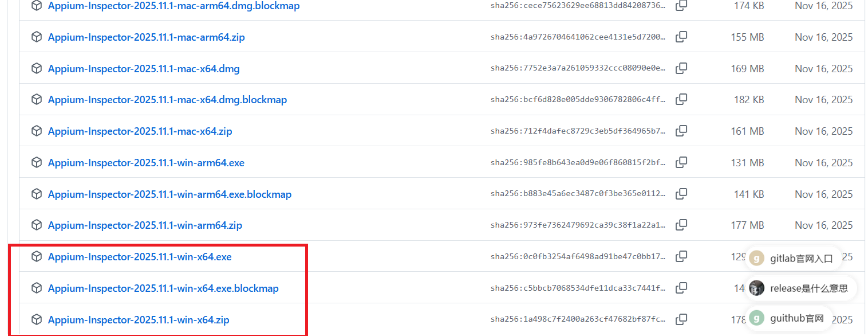Viewport: 868px width, 336px height.
Task: Select the hash starting sha256:b883e45a6ec3487c
Action: [x=578, y=194]
